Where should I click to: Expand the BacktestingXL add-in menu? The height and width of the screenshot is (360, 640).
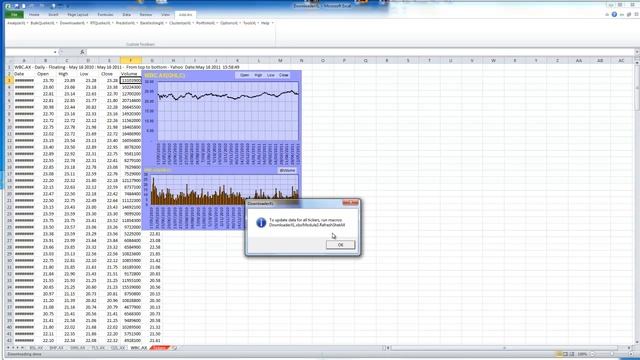tap(153, 23)
